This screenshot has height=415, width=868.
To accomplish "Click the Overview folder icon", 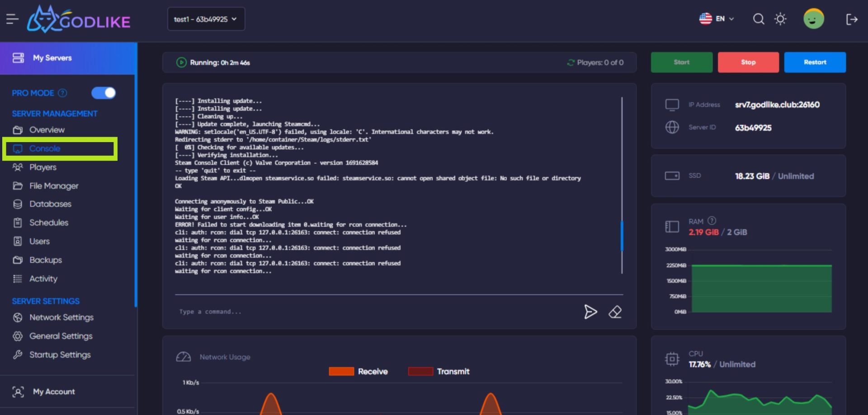I will tap(18, 130).
